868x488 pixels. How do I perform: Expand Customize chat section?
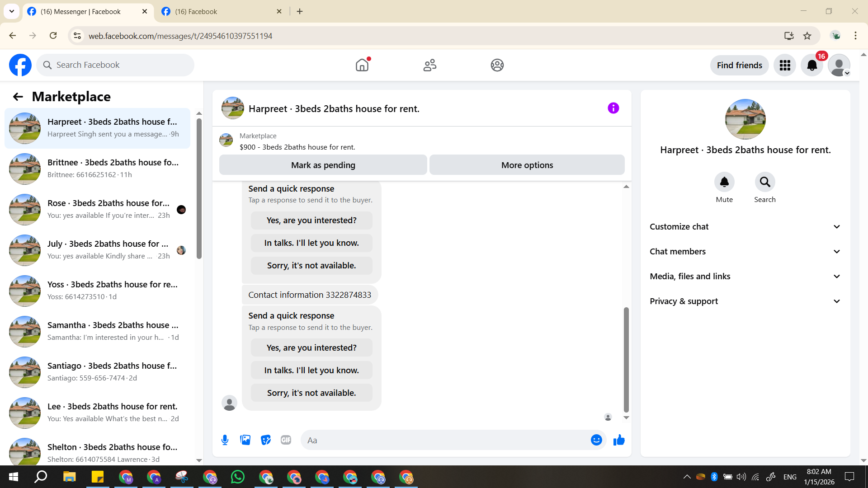click(x=745, y=227)
